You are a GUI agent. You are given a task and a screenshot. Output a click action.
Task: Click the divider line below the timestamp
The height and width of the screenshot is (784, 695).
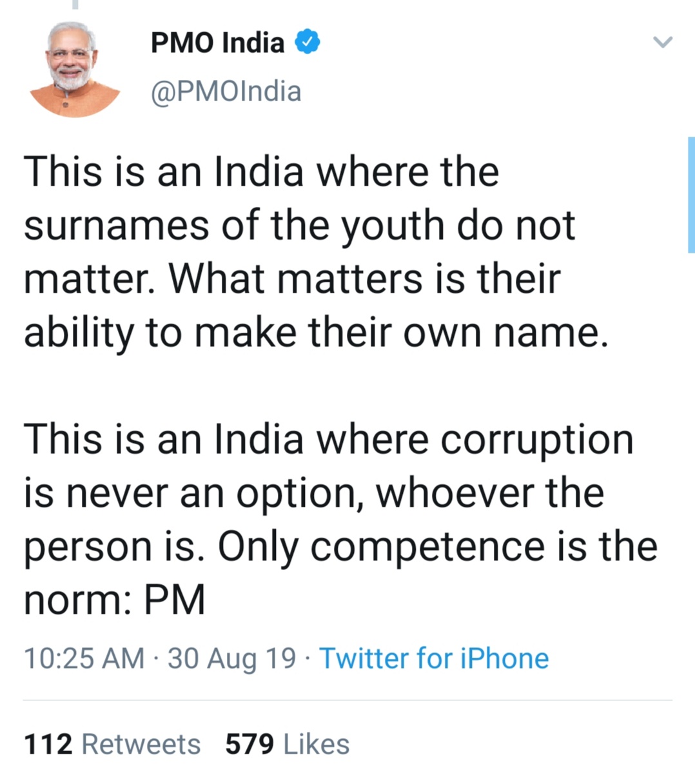[347, 700]
